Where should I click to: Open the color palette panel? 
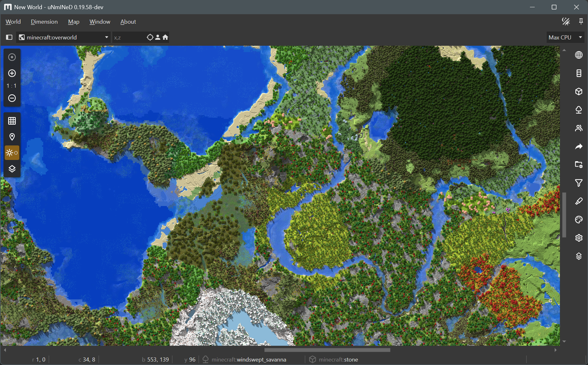[579, 220]
